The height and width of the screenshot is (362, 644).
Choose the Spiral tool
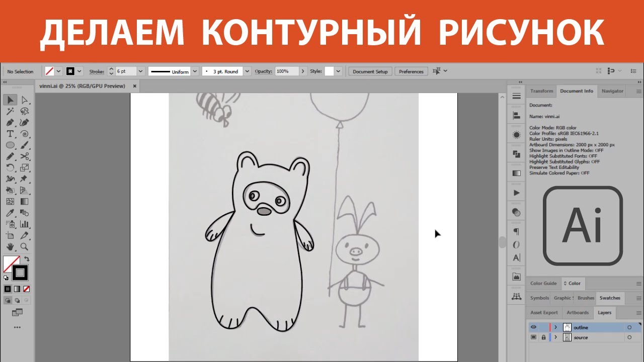click(x=24, y=134)
